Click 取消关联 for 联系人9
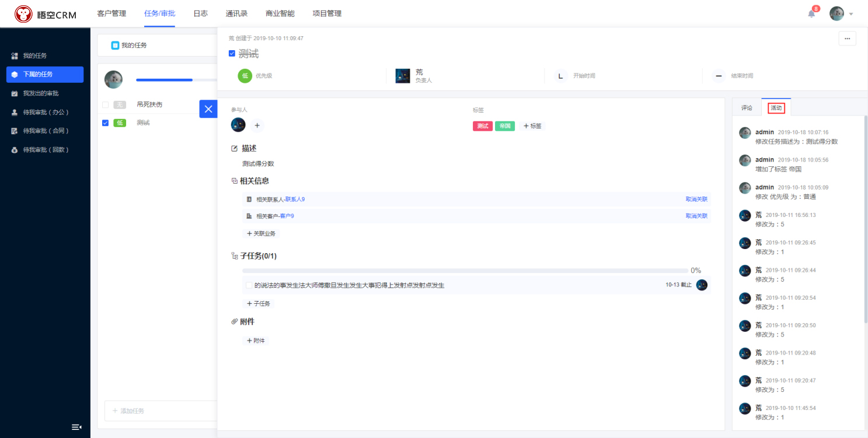This screenshot has height=438, width=868. pos(696,199)
